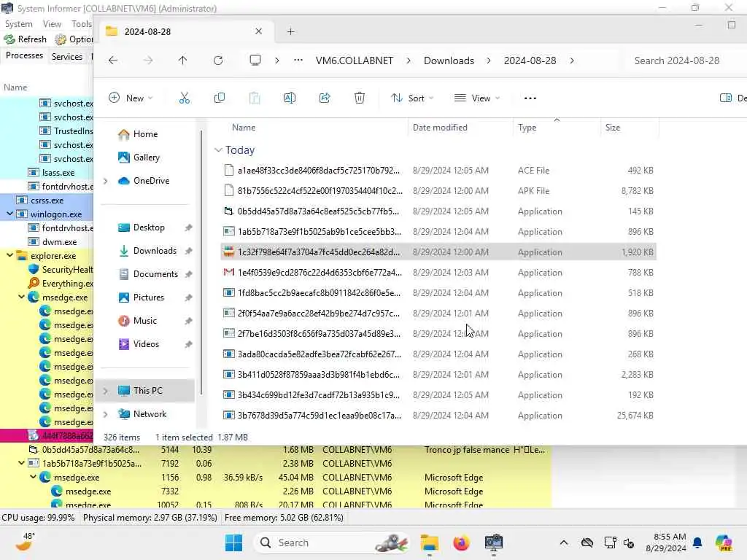
Task: Open pinned Desktop folder in sidebar
Action: click(x=148, y=227)
